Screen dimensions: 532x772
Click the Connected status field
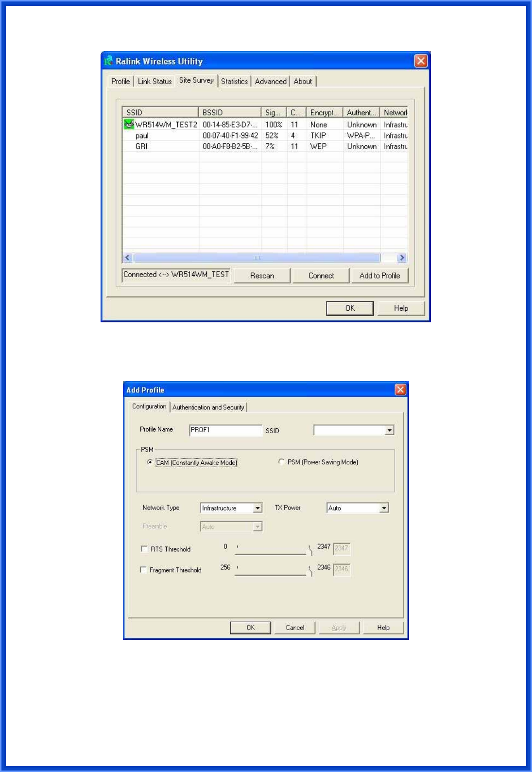tap(176, 275)
